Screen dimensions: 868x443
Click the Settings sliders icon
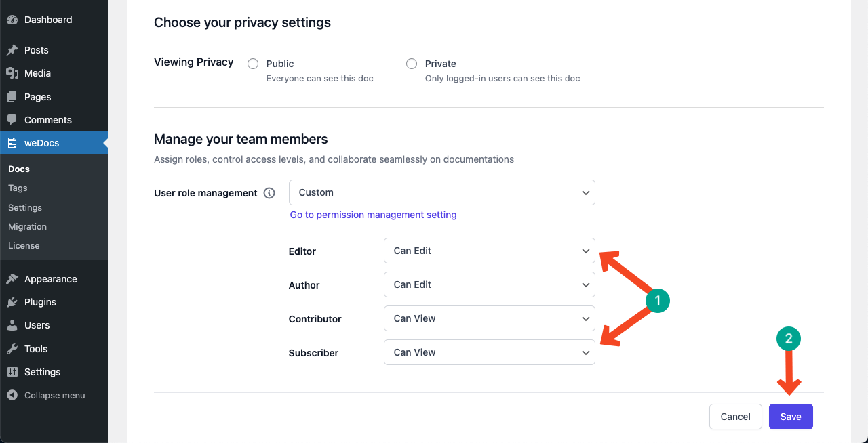click(12, 372)
